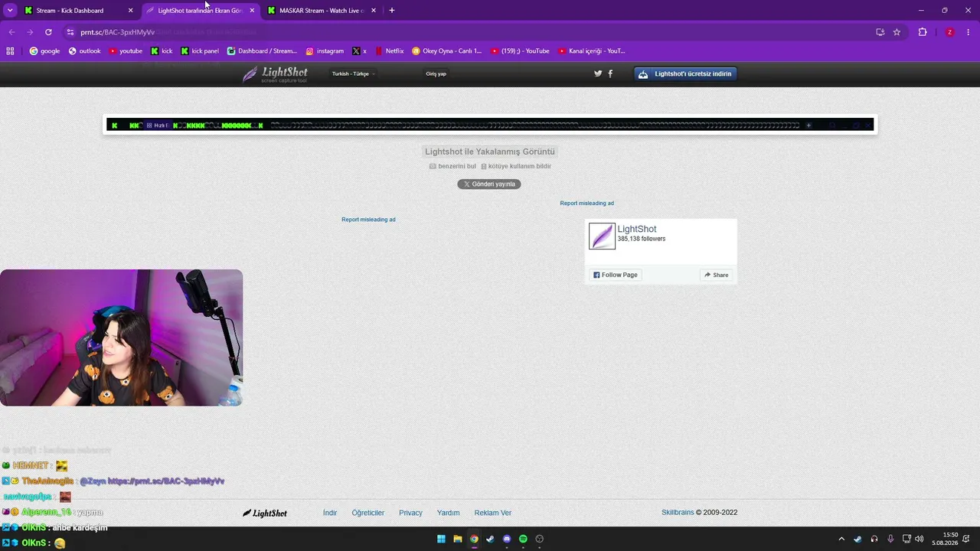Expand the Turkish - Türkçe language dropdown
980x551 pixels.
pyautogui.click(x=353, y=73)
